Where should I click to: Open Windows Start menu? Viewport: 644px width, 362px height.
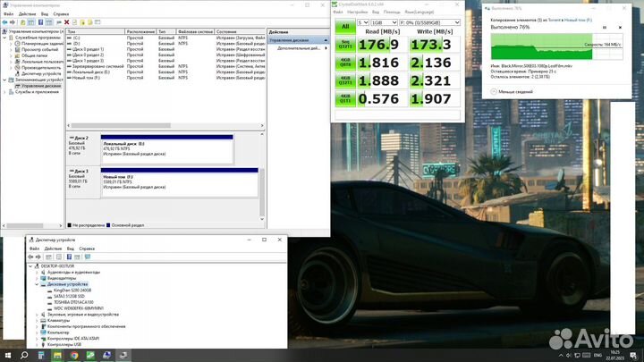coord(8,355)
